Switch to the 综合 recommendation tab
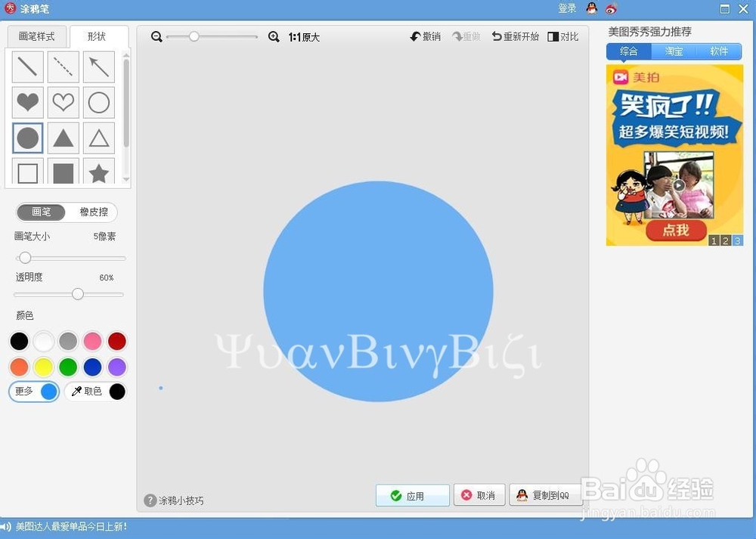This screenshot has height=539, width=756. click(629, 51)
